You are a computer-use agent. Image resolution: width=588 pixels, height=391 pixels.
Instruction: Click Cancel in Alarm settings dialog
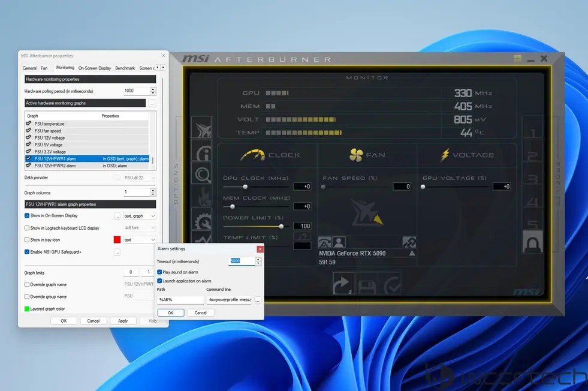click(x=201, y=312)
